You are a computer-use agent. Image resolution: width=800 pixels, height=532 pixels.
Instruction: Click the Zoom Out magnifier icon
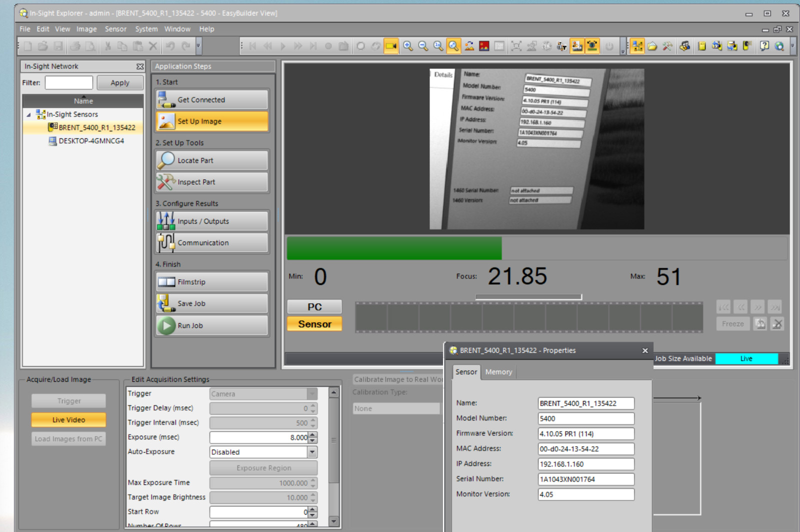point(423,46)
